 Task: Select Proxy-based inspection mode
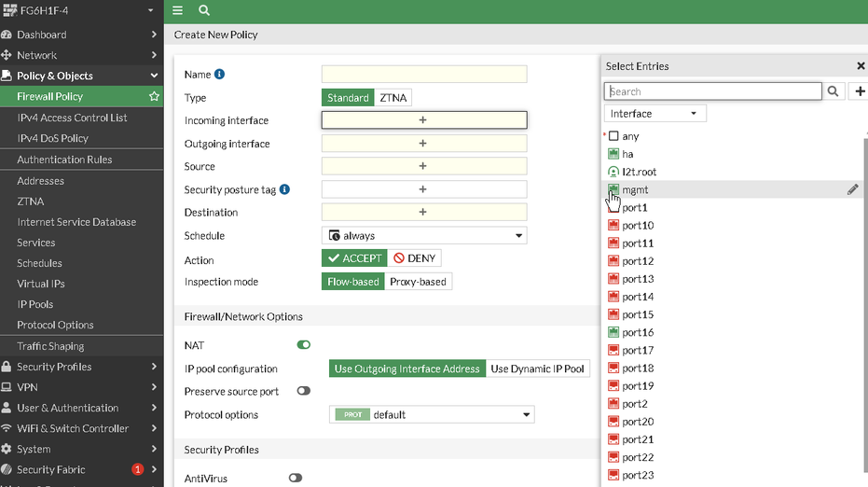click(418, 282)
